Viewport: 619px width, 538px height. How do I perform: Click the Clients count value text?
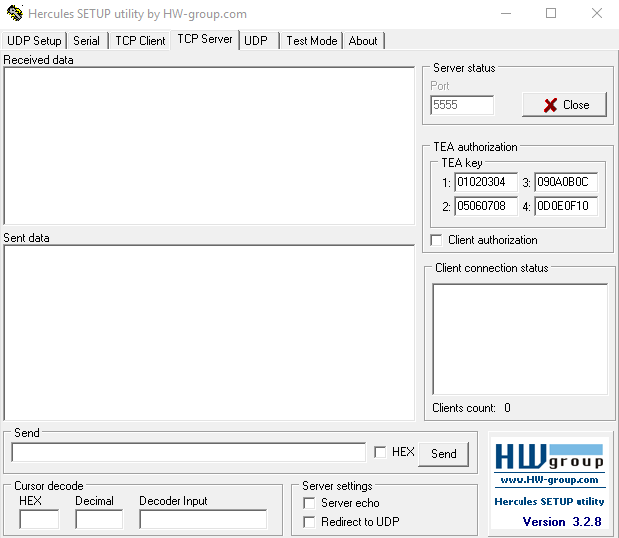pyautogui.click(x=507, y=408)
